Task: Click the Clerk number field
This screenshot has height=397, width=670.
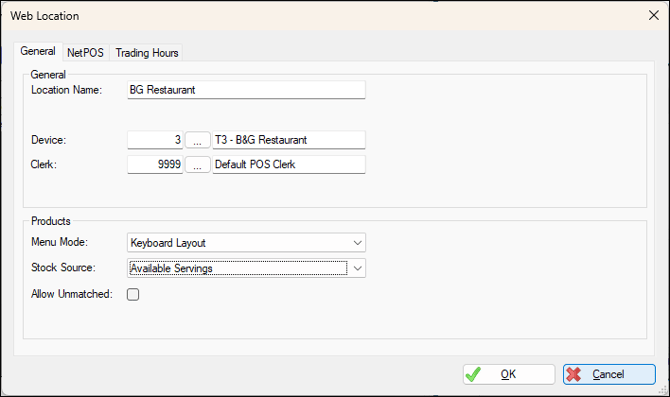Action: tap(155, 165)
